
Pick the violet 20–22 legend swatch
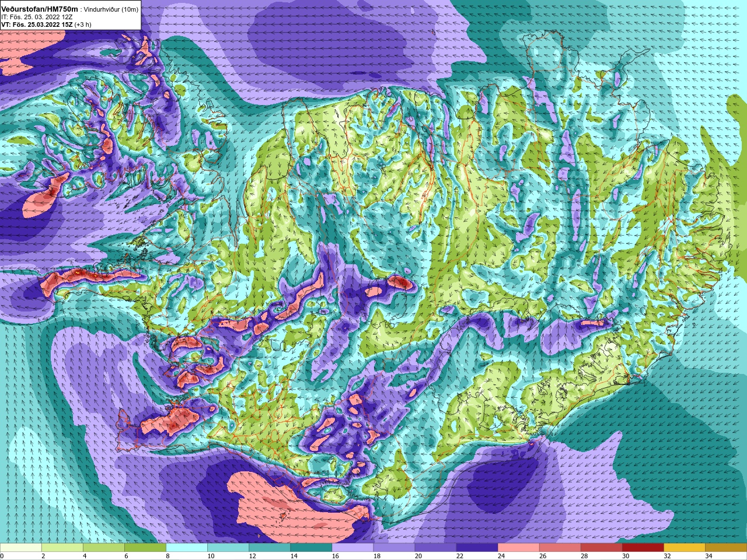[435, 548]
